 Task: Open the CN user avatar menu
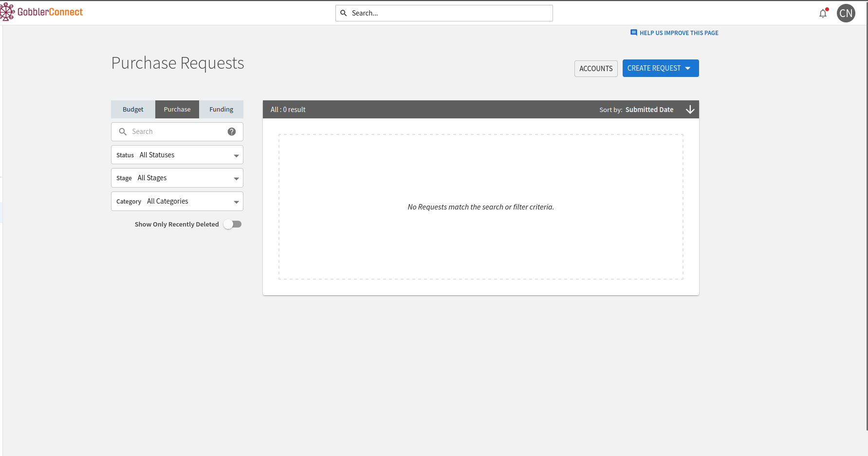(x=846, y=13)
